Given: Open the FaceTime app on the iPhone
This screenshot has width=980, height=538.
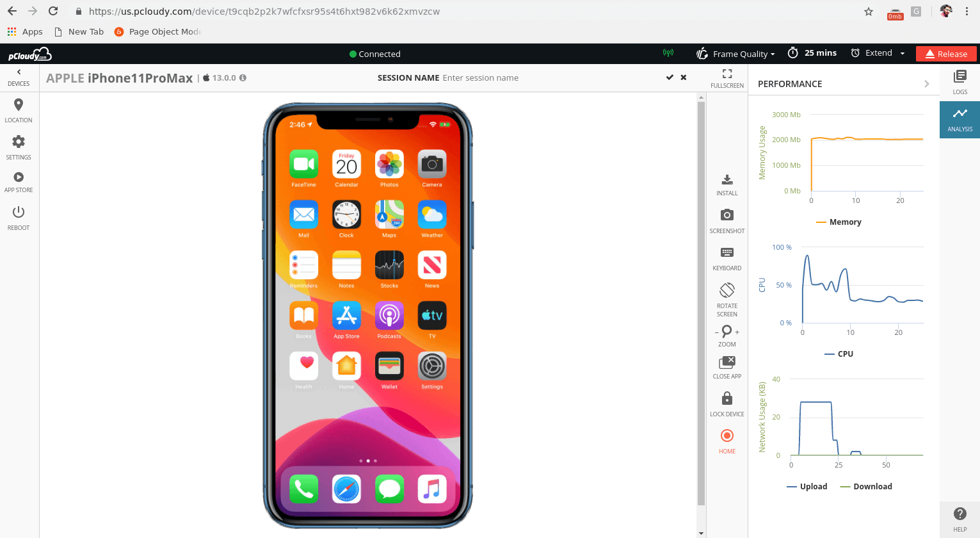Looking at the screenshot, I should (x=304, y=165).
